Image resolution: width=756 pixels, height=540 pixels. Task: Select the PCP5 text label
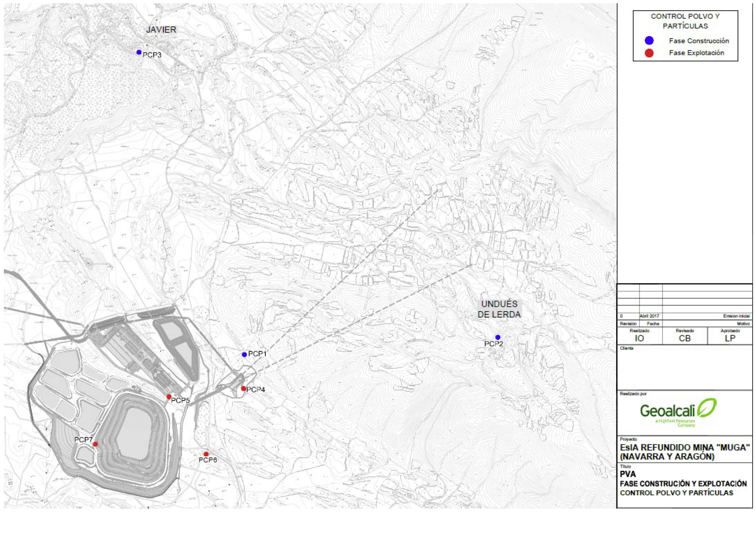tap(180, 400)
